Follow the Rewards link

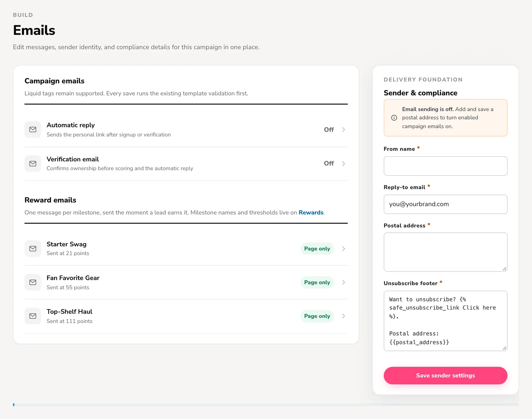pyautogui.click(x=311, y=212)
